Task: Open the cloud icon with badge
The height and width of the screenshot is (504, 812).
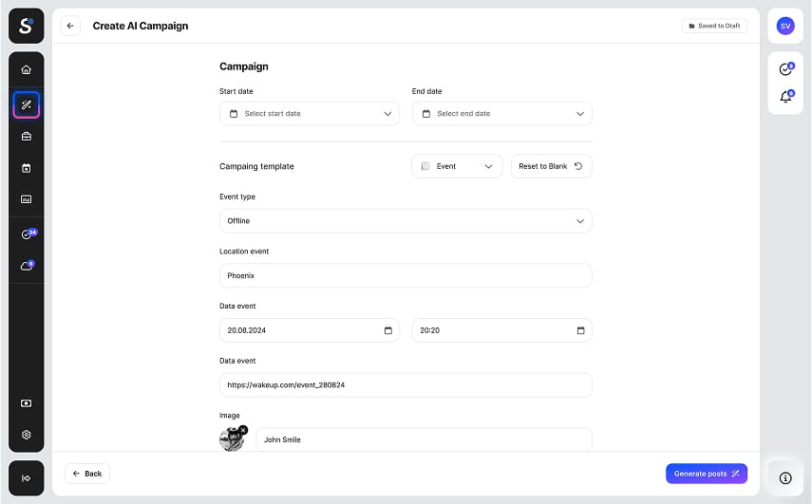Action: pos(27,266)
